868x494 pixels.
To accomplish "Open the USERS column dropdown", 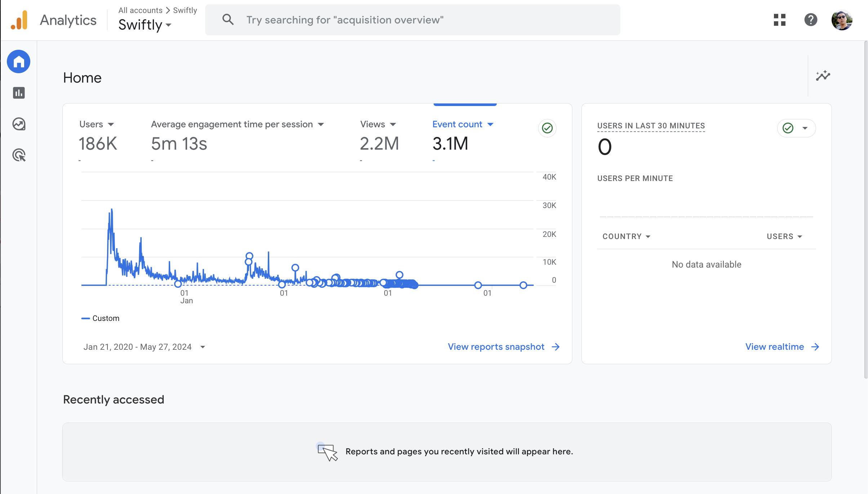I will (784, 237).
